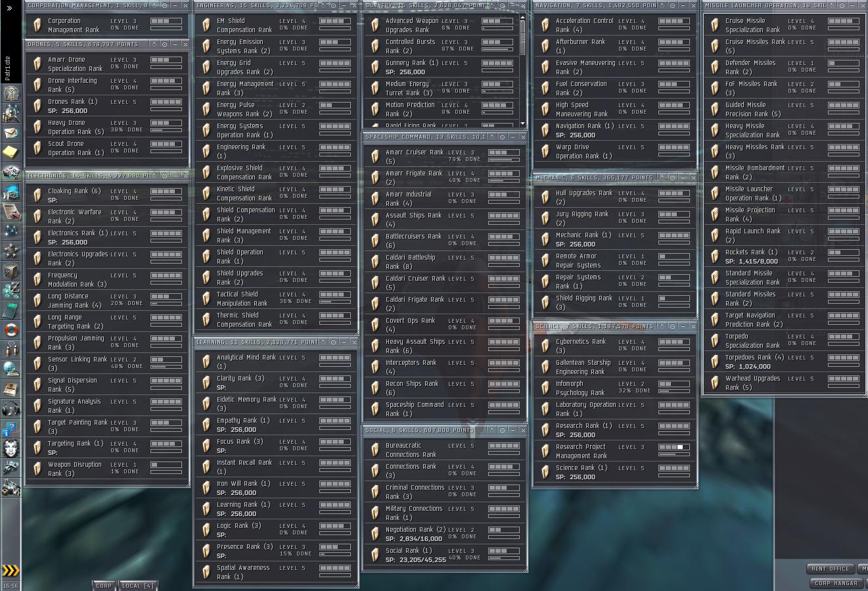Open the face portrait icon in sidebar
This screenshot has height=591, width=868.
tap(11, 448)
